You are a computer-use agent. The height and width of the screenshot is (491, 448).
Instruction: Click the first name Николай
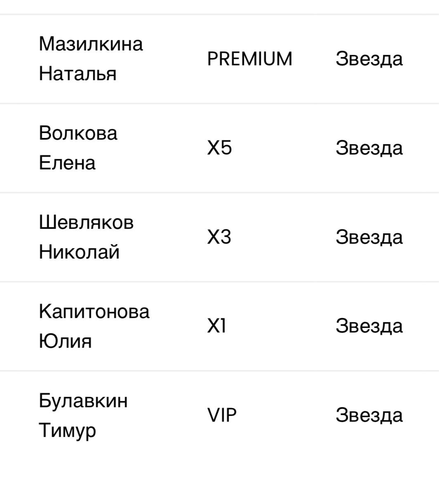[x=79, y=252]
